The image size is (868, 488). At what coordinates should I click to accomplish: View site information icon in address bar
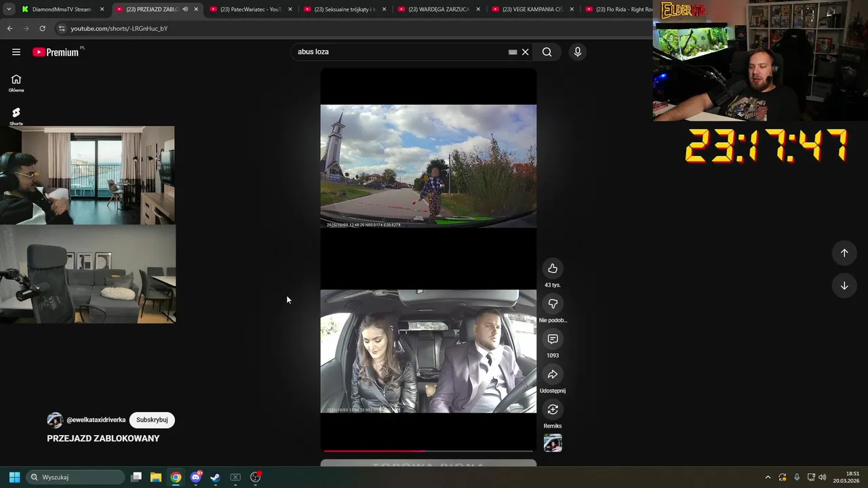(x=62, y=28)
